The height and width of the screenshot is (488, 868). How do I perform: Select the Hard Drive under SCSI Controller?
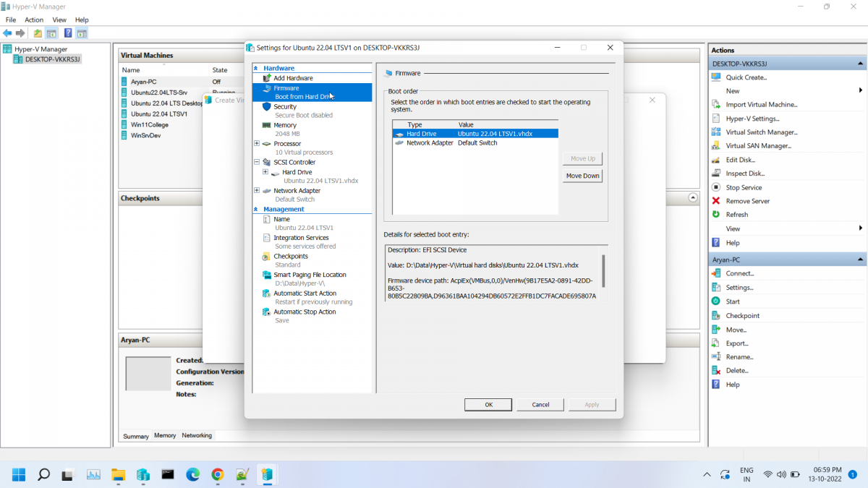point(297,172)
